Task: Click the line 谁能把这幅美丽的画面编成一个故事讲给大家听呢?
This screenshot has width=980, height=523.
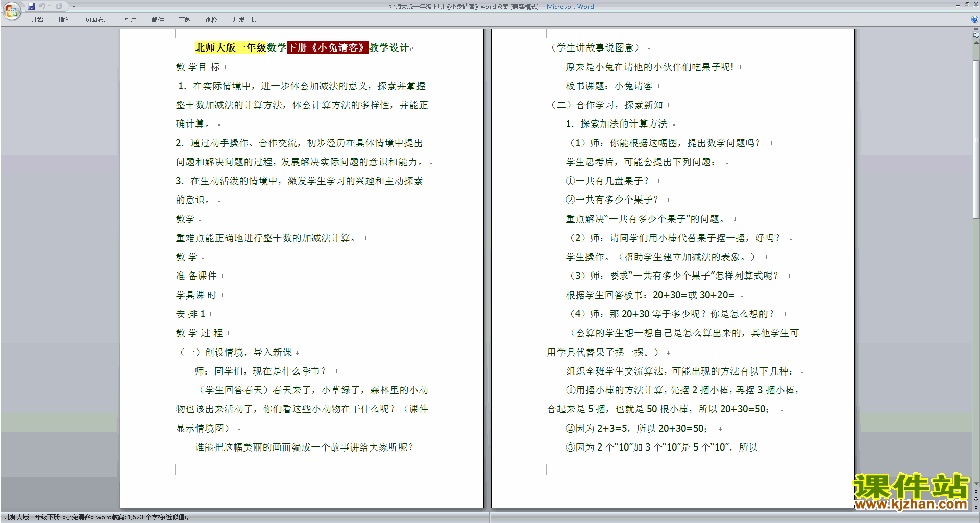Action: [x=304, y=447]
